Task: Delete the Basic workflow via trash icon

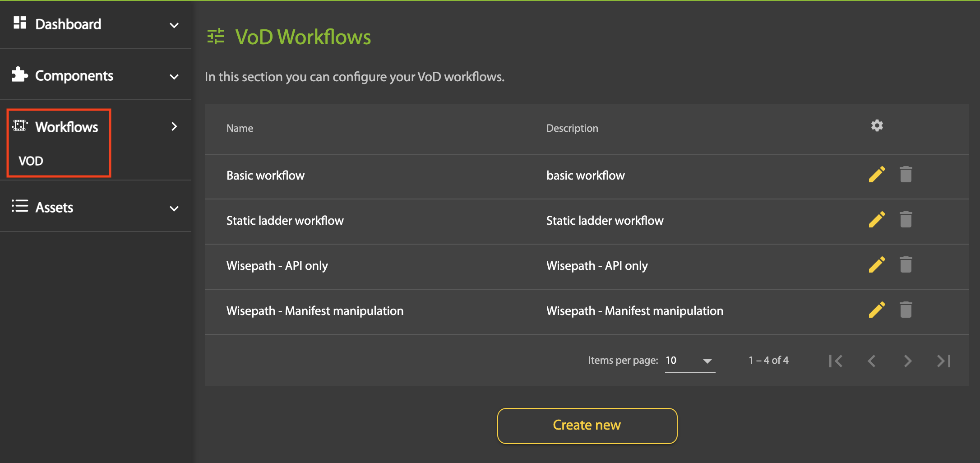Action: coord(906,175)
